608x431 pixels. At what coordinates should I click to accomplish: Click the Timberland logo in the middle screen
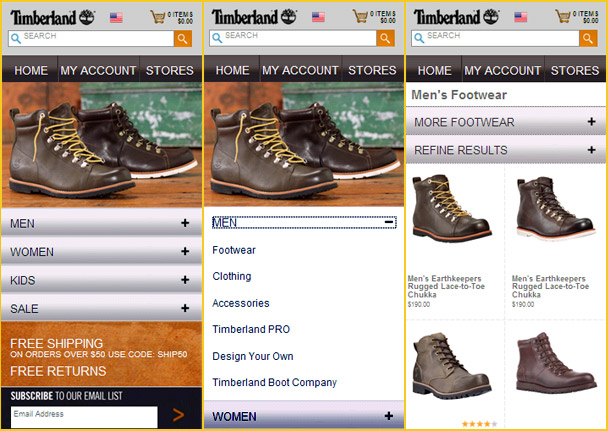pyautogui.click(x=254, y=17)
